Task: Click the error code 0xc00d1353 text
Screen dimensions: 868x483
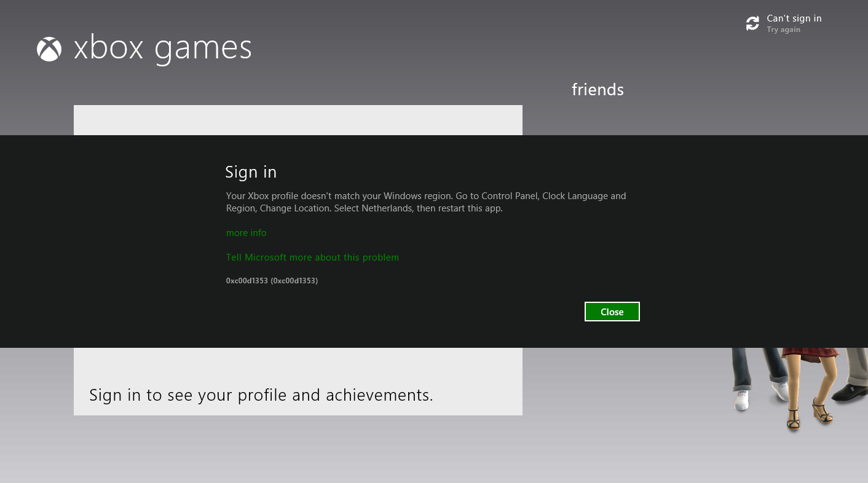Action: tap(272, 281)
